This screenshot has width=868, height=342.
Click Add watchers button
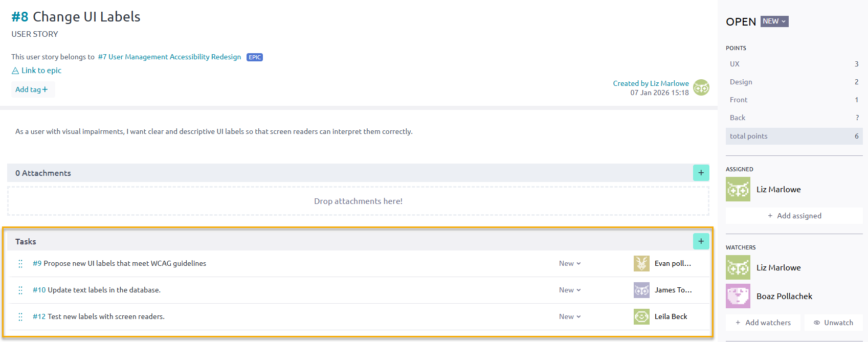coord(763,323)
